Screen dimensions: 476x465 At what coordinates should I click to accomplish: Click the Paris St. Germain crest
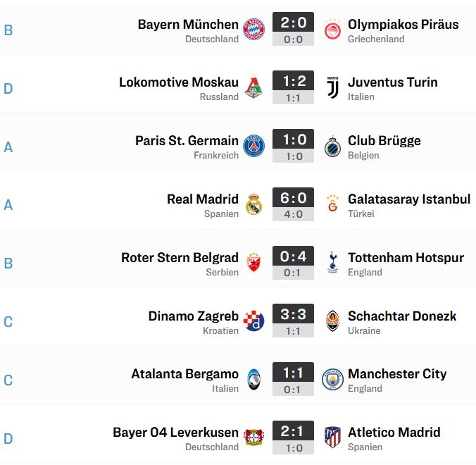[253, 146]
